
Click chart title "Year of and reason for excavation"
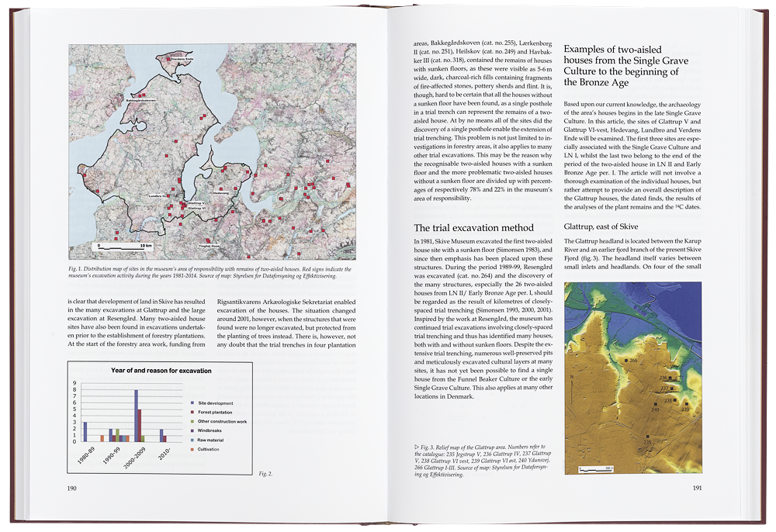coord(161,371)
